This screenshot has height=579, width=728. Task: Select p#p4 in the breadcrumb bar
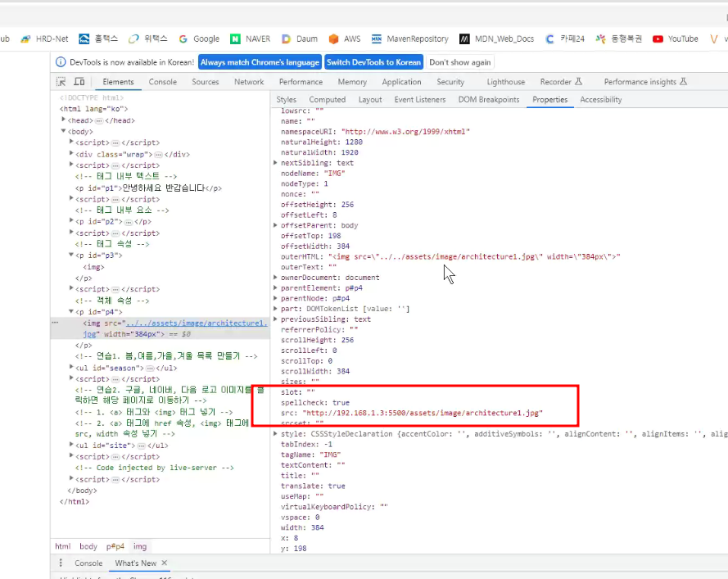[x=115, y=546]
